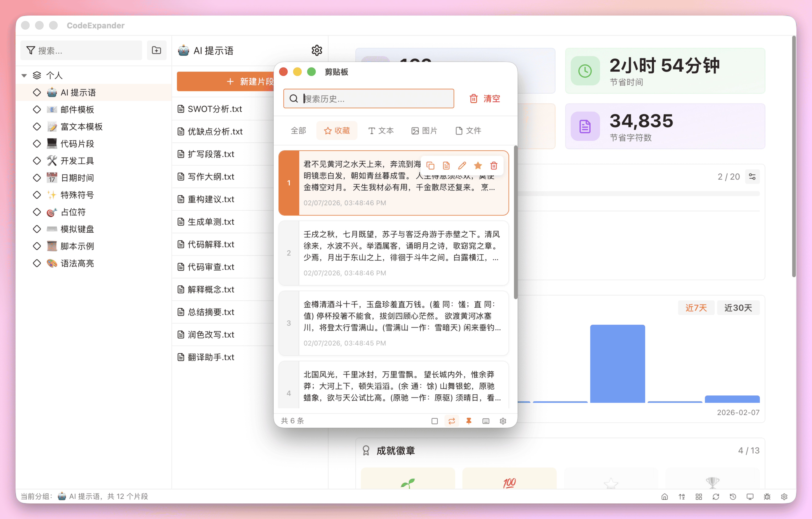Click the new folder icon beside search
This screenshot has height=519, width=812.
pos(156,51)
